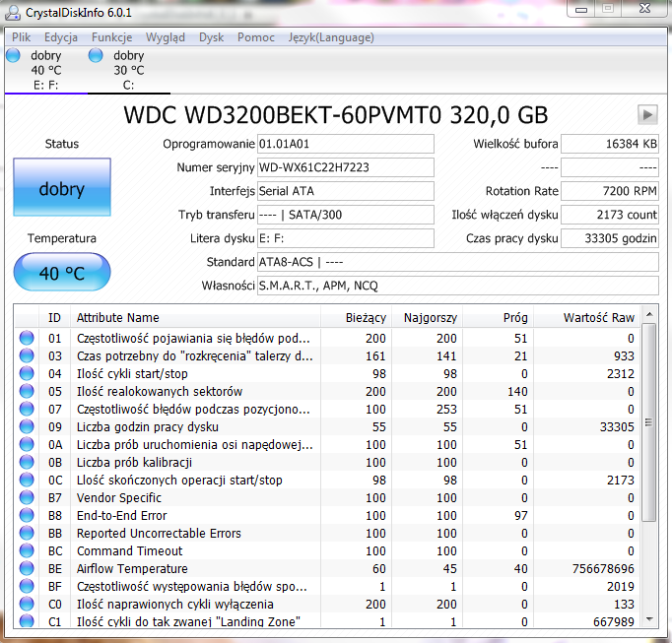Click the status dot of attribute 0B
Image resolution: width=672 pixels, height=643 pixels.
[27, 462]
